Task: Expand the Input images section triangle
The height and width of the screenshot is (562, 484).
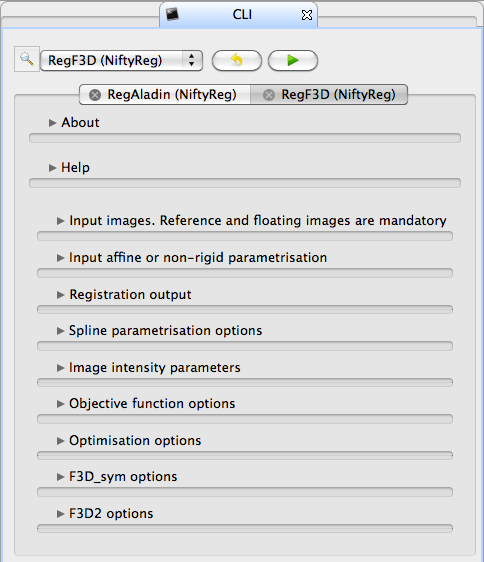Action: point(60,221)
